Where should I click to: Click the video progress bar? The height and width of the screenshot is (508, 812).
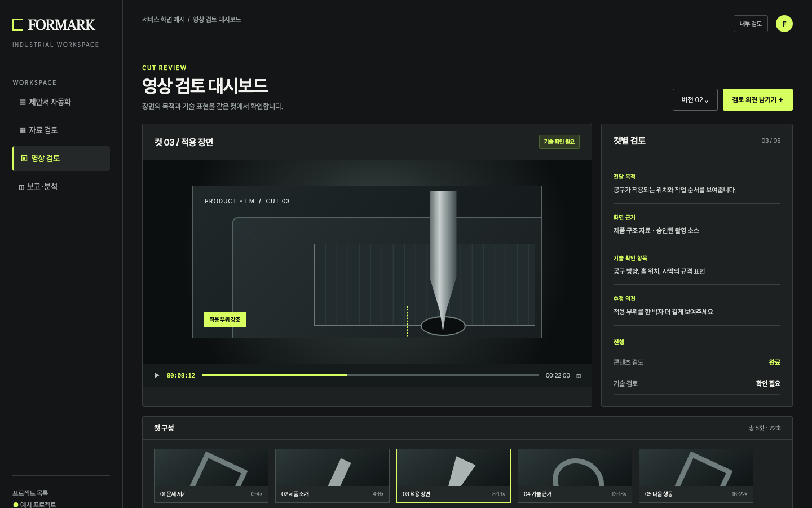click(x=370, y=375)
